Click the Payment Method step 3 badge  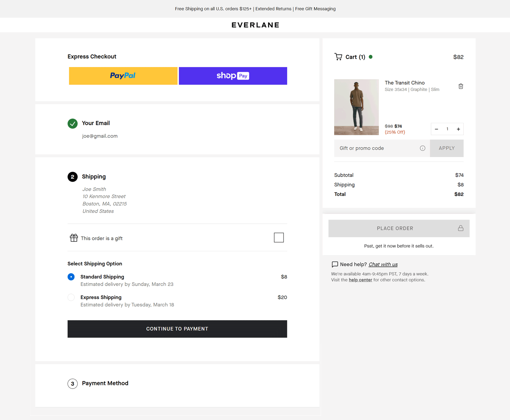pyautogui.click(x=73, y=384)
